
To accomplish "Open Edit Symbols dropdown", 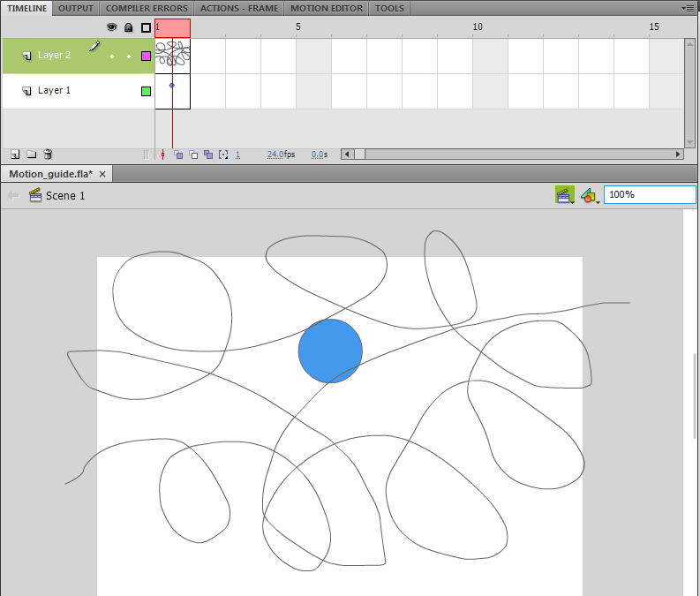I will click(x=590, y=195).
